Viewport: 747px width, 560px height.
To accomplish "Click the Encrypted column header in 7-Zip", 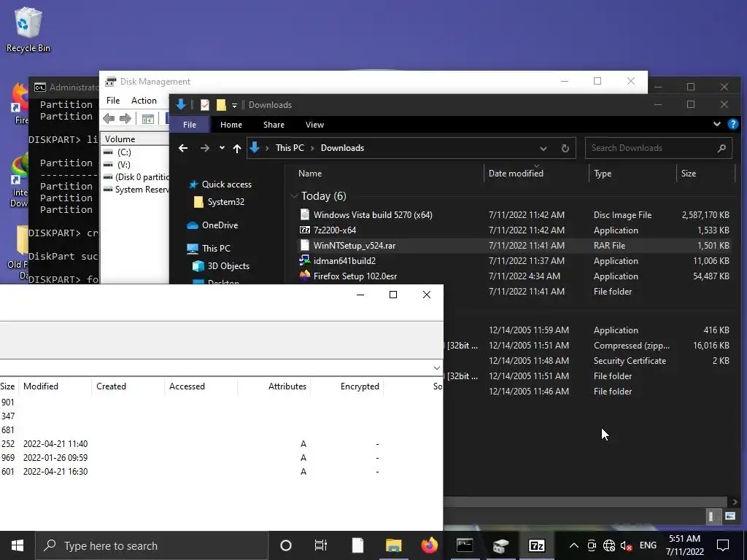I will coord(347,386).
